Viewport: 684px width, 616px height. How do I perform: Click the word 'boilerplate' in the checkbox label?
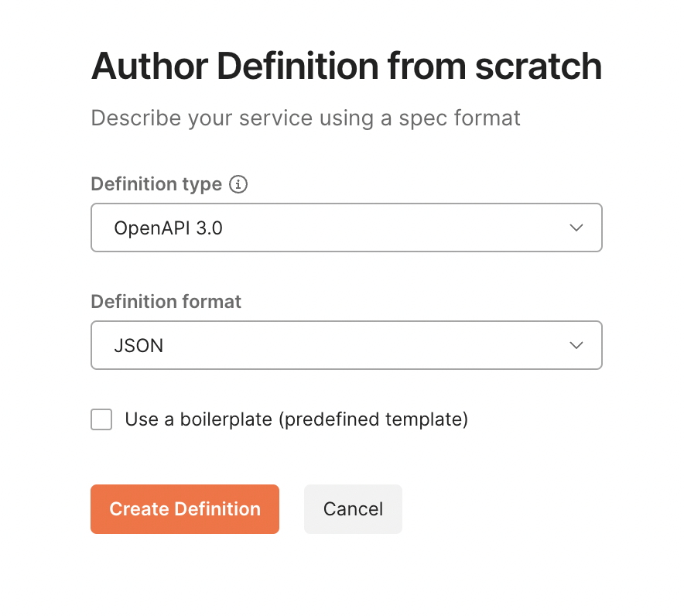click(x=226, y=419)
